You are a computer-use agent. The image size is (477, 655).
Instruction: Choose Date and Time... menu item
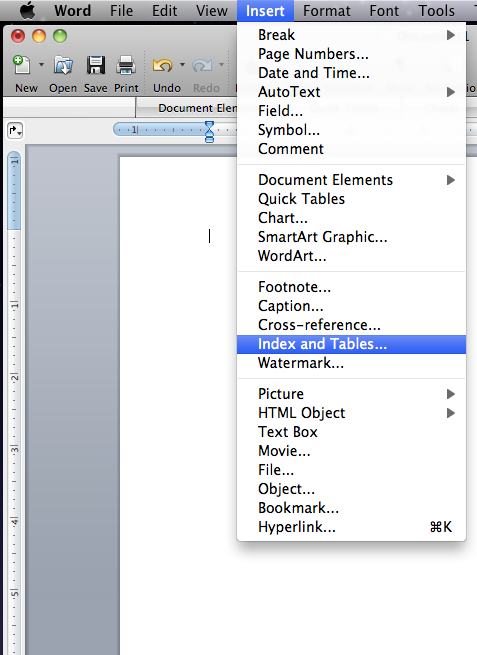(x=351, y=73)
